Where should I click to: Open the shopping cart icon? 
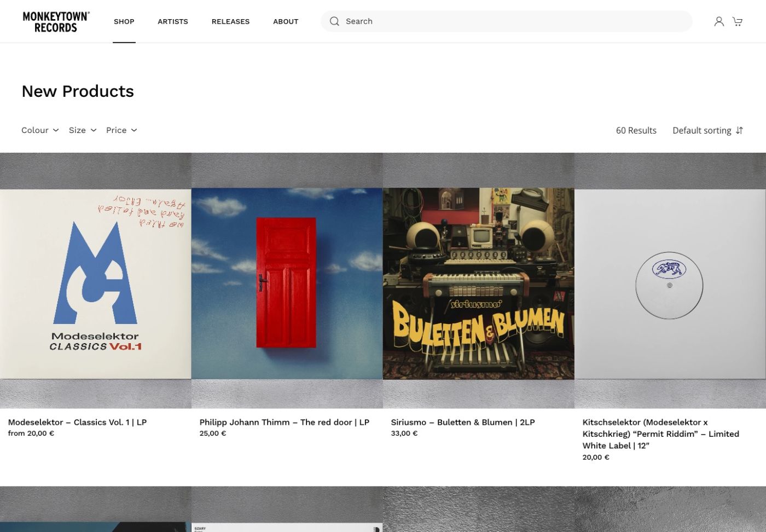[x=738, y=21]
